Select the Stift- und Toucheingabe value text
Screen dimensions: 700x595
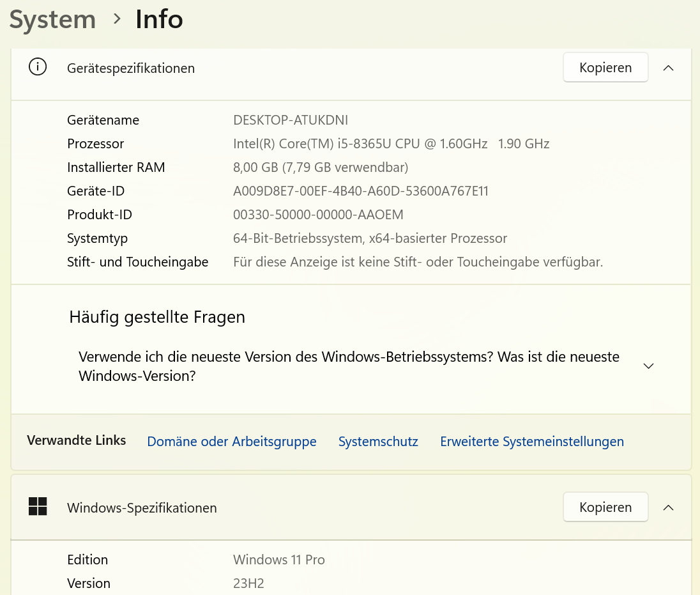[x=418, y=262]
